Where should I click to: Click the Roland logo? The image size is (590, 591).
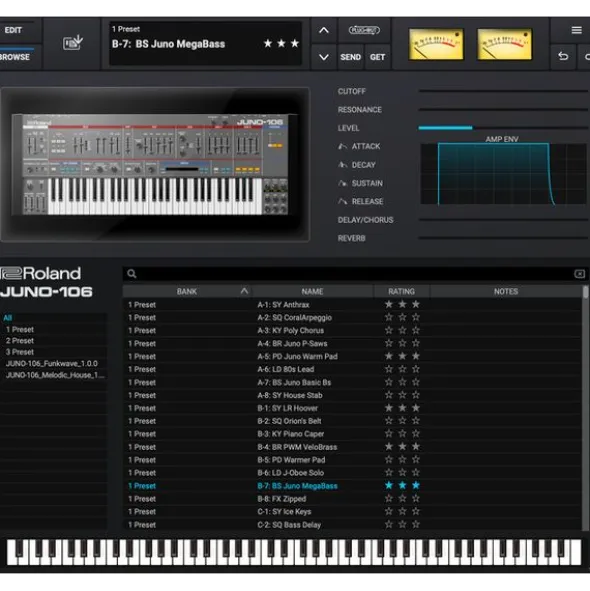41,274
